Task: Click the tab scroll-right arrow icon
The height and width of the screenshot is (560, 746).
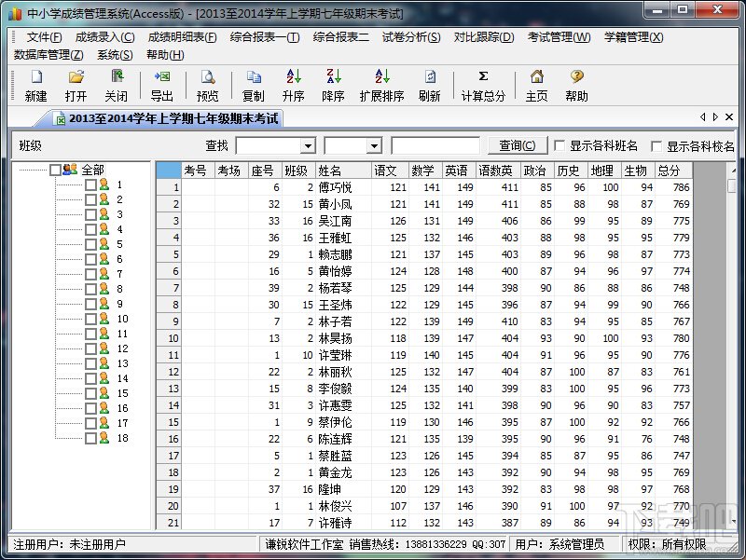Action: (715, 117)
